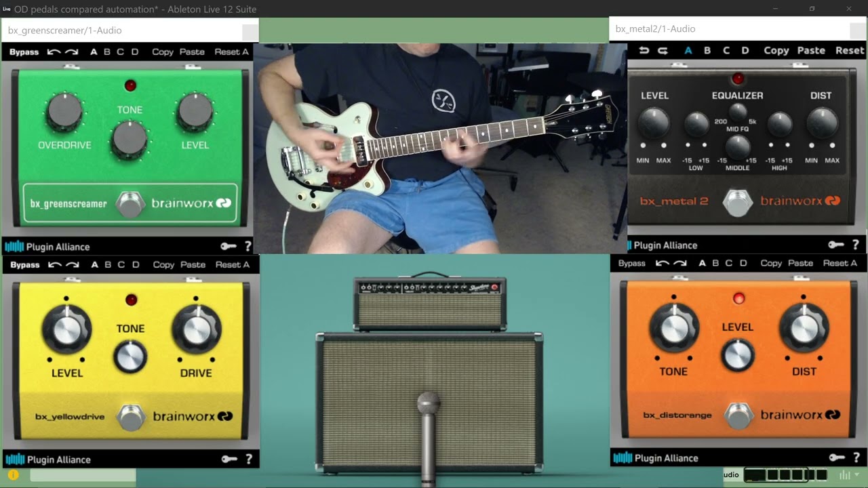Open license key icon in greenscreamer footer

coord(229,247)
